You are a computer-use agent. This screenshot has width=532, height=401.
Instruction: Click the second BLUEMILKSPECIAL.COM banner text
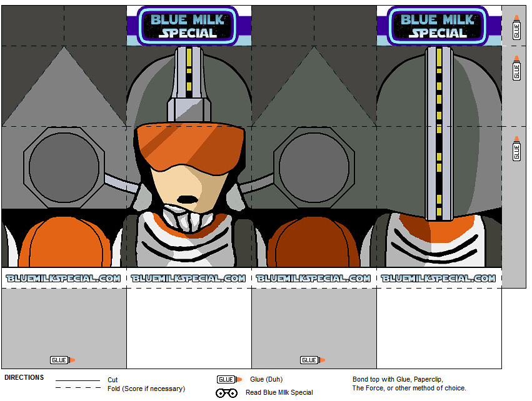188,279
